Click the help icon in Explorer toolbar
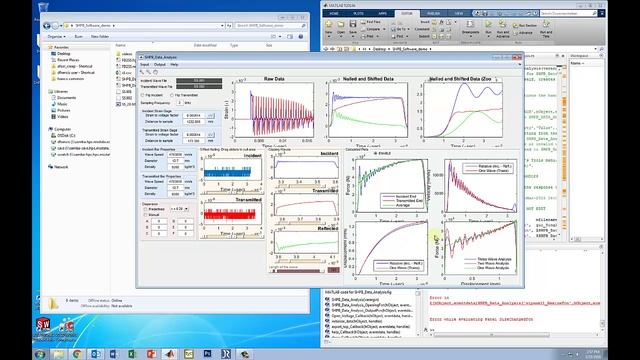Screen dimensions: 640x360 (301, 36)
